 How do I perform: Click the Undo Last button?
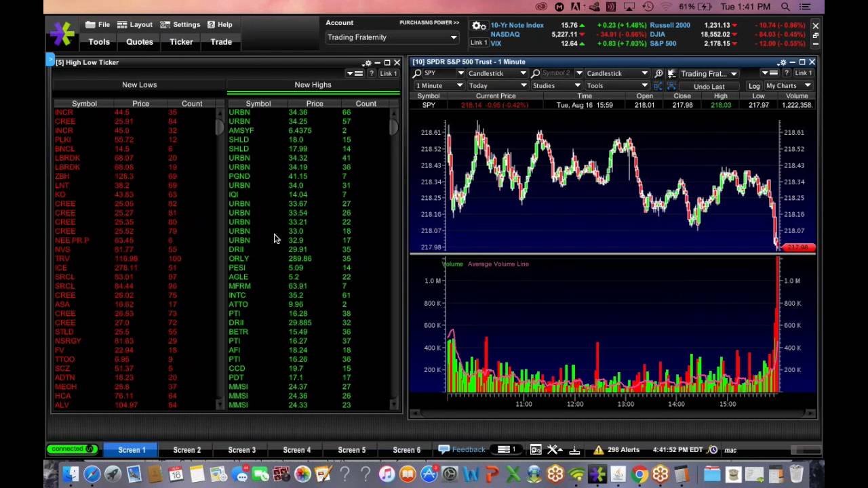709,86
